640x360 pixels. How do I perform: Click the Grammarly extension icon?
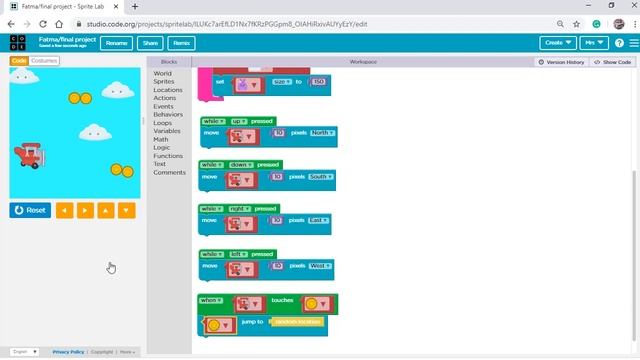(596, 24)
